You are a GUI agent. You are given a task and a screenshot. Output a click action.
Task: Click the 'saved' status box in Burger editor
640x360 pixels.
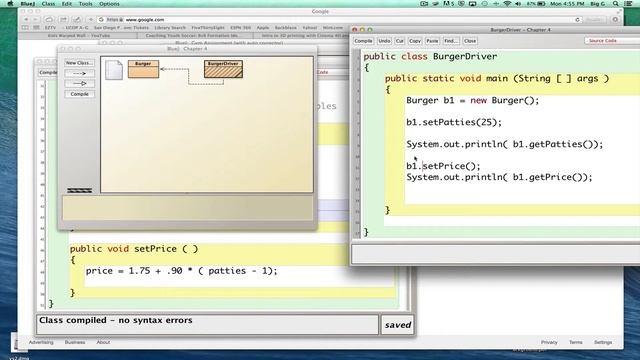(398, 325)
